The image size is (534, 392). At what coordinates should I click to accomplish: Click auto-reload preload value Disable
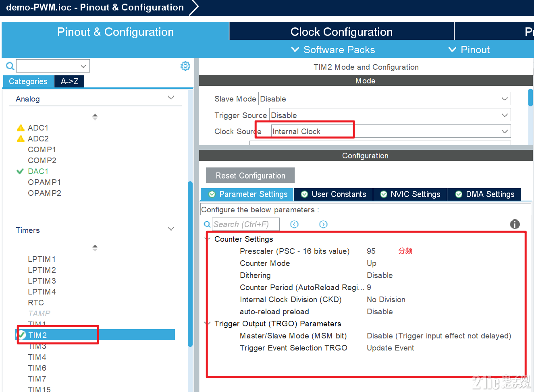380,311
